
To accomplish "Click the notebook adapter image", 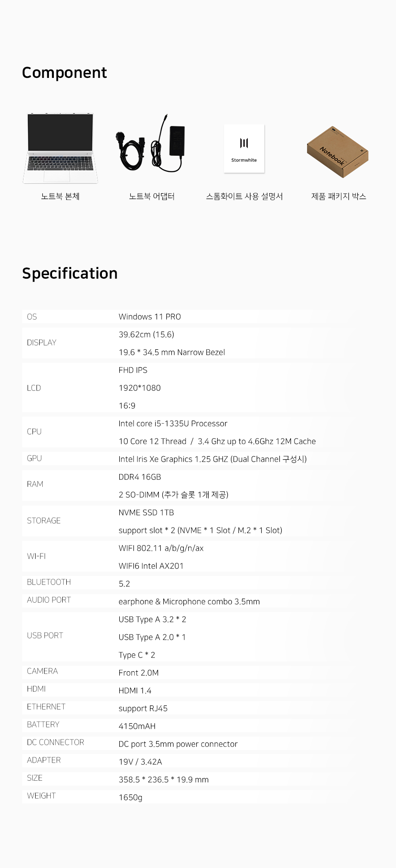I will click(150, 143).
